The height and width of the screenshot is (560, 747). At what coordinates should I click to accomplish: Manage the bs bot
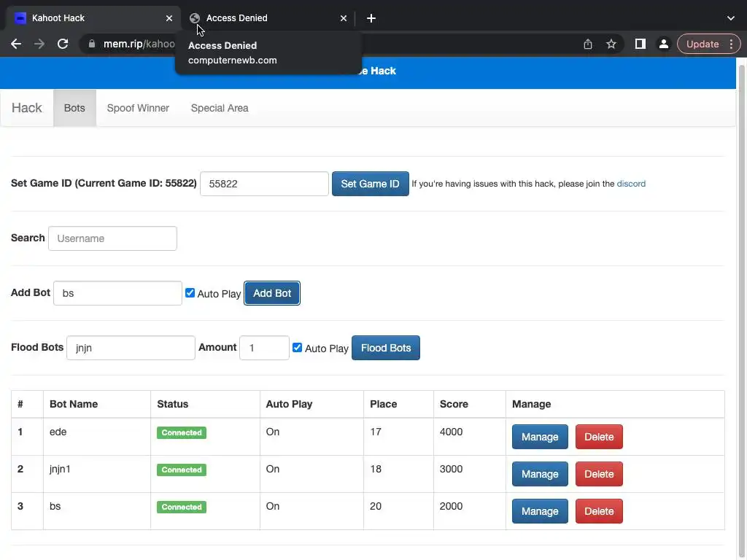(x=540, y=511)
